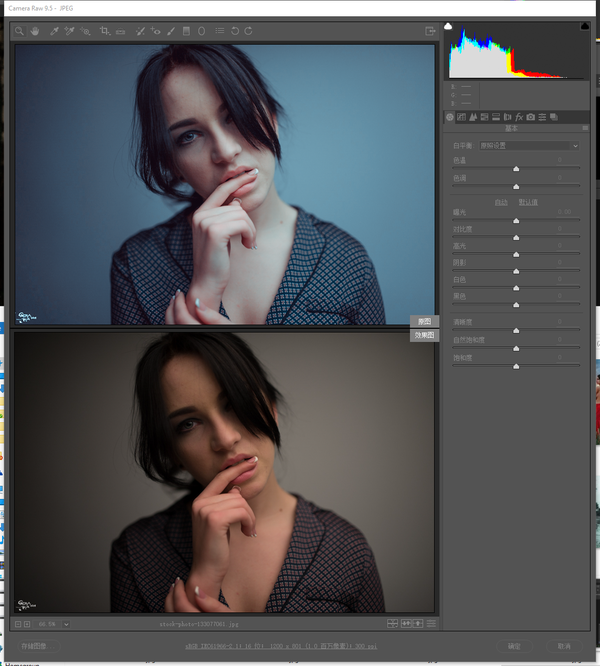The width and height of the screenshot is (600, 666).
Task: Rotate image counterclockwise
Action: point(235,31)
